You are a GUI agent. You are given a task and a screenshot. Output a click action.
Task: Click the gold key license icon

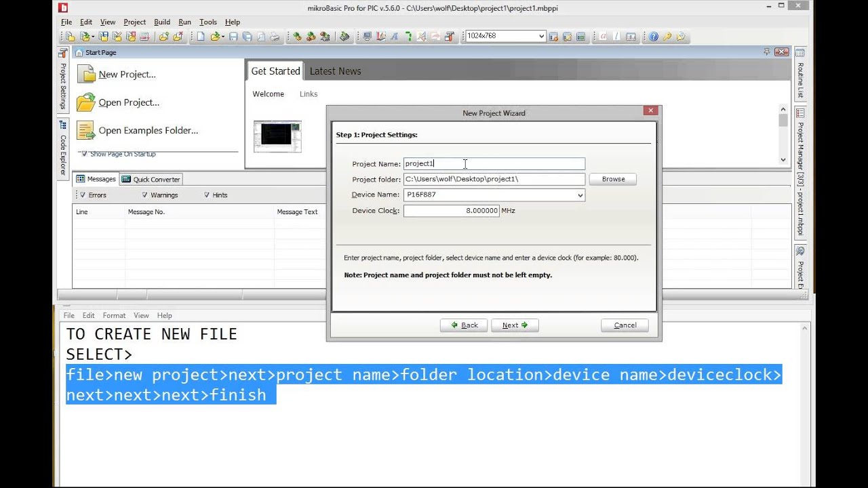pyautogui.click(x=667, y=37)
